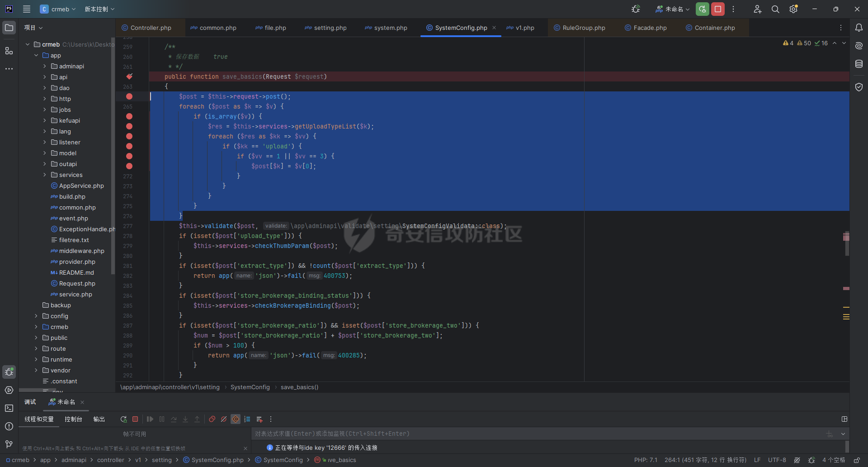This screenshot has height=467, width=868.
Task: Rerun debug in the debug panel toolbar
Action: [x=123, y=419]
